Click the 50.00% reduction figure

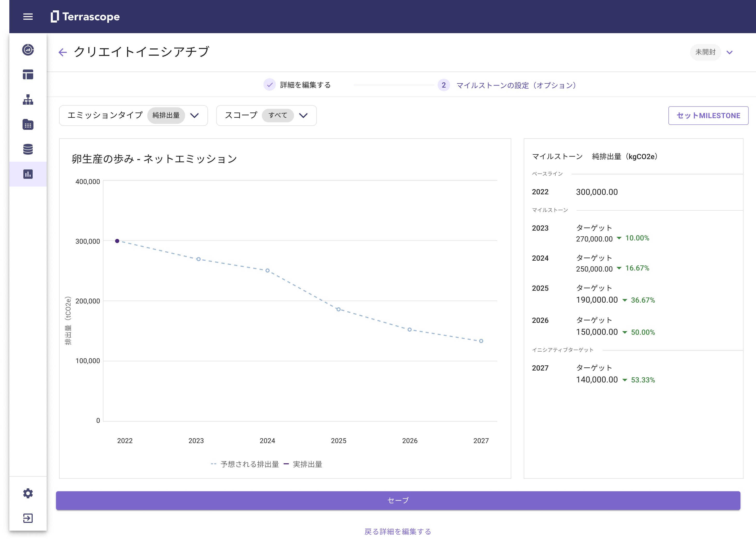tap(643, 332)
